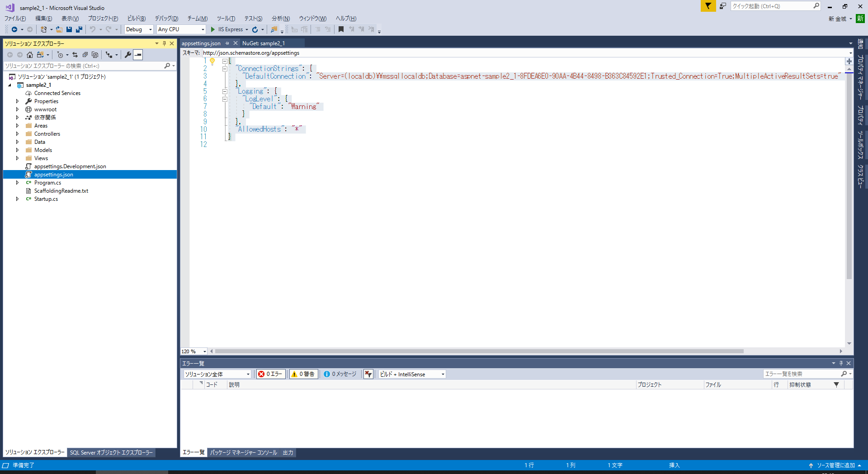Expand the Views folder node

[x=18, y=158]
